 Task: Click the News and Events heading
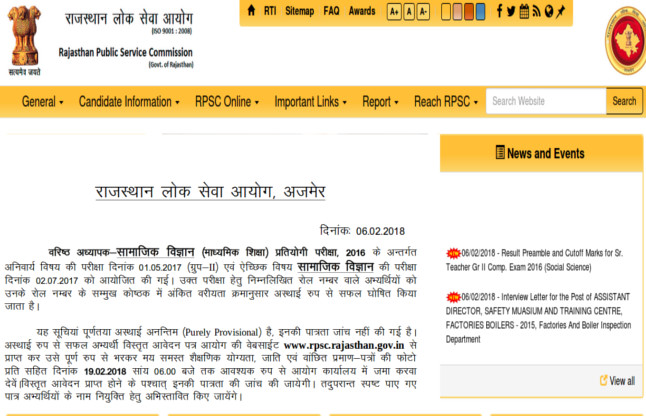click(545, 153)
